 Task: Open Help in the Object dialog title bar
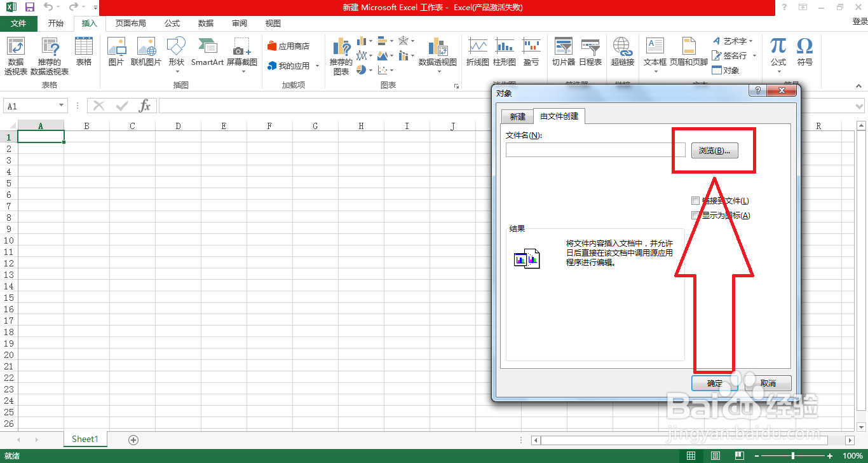tap(757, 92)
